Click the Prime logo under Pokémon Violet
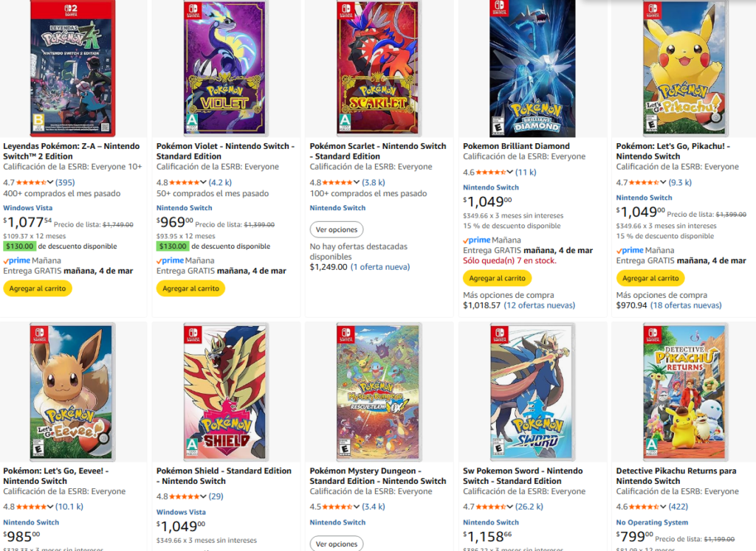The image size is (756, 551). (x=171, y=260)
